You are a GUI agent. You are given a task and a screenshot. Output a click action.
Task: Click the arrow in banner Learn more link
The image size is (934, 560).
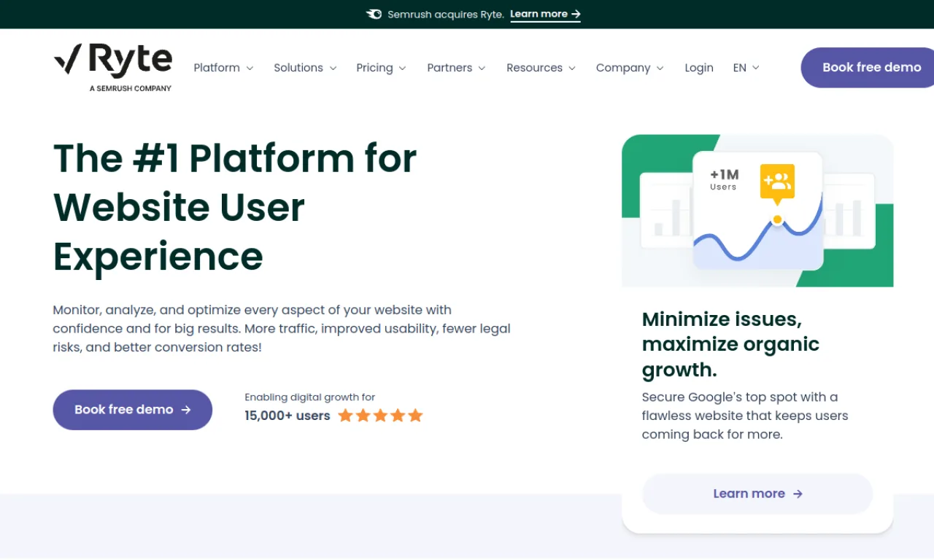(x=576, y=14)
